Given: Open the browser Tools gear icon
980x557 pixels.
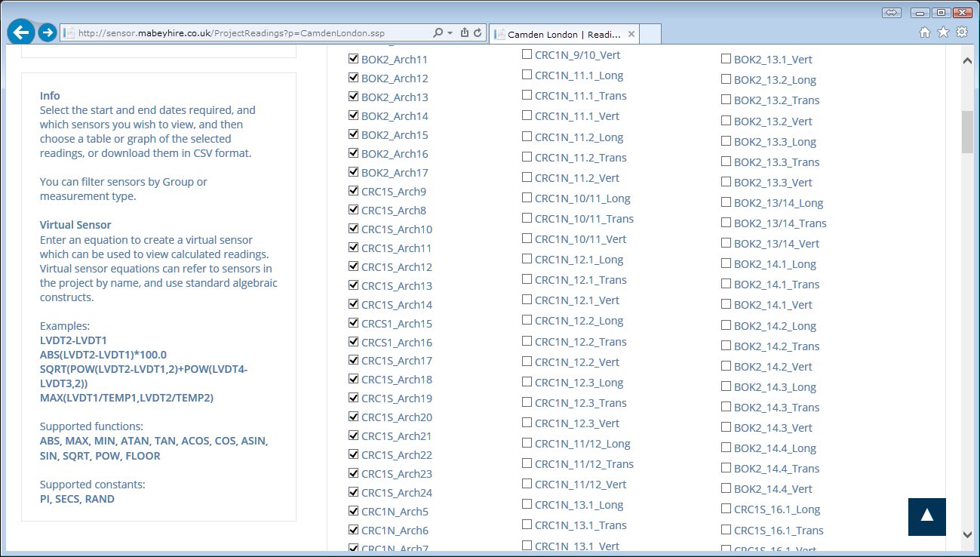Looking at the screenshot, I should coord(962,32).
